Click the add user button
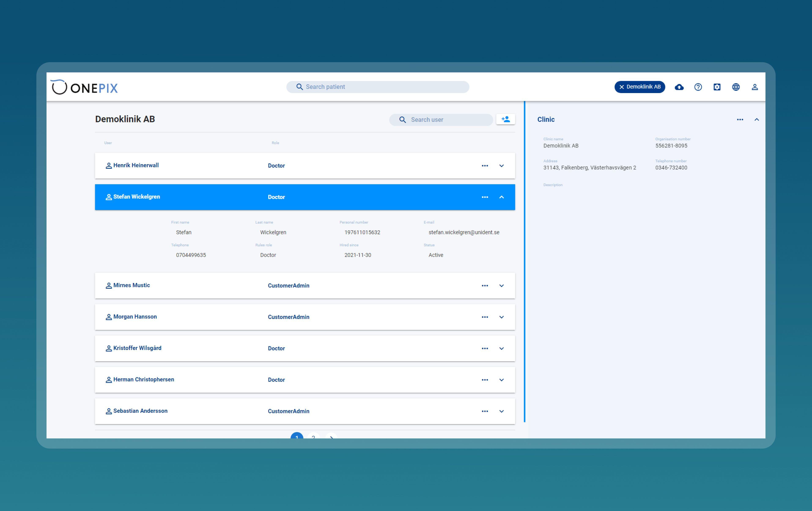 click(505, 120)
